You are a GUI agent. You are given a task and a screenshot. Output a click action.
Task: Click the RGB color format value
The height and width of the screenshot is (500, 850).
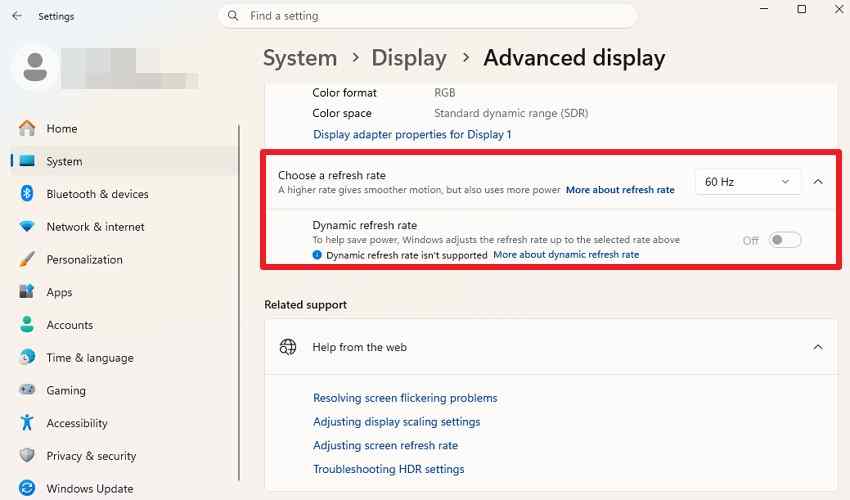[445, 93]
